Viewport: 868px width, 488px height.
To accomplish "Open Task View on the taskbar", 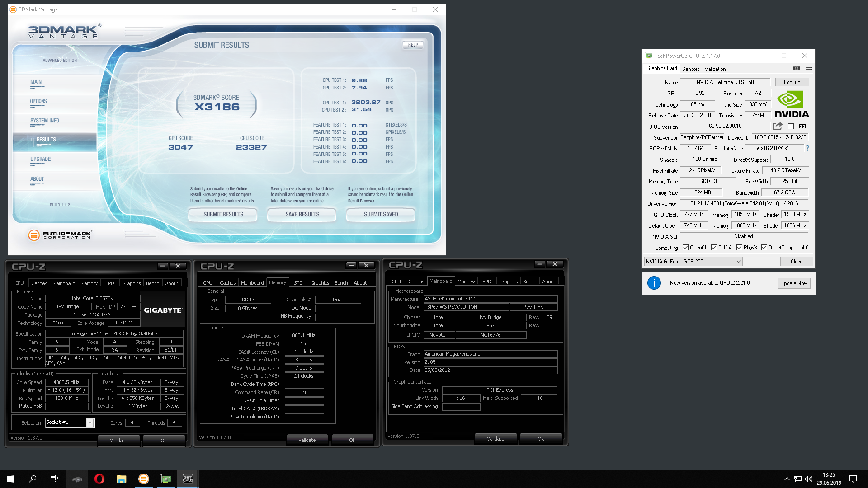I will point(54,479).
